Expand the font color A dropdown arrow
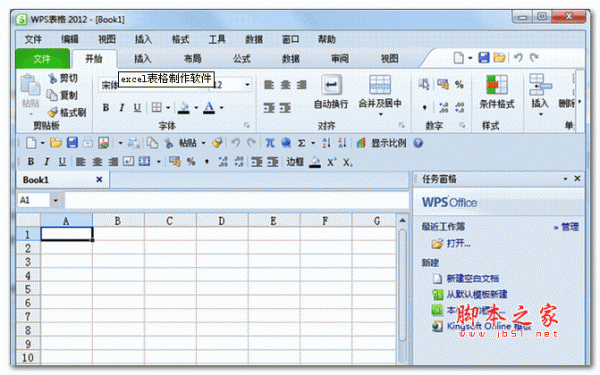600x375 pixels. tap(221, 108)
